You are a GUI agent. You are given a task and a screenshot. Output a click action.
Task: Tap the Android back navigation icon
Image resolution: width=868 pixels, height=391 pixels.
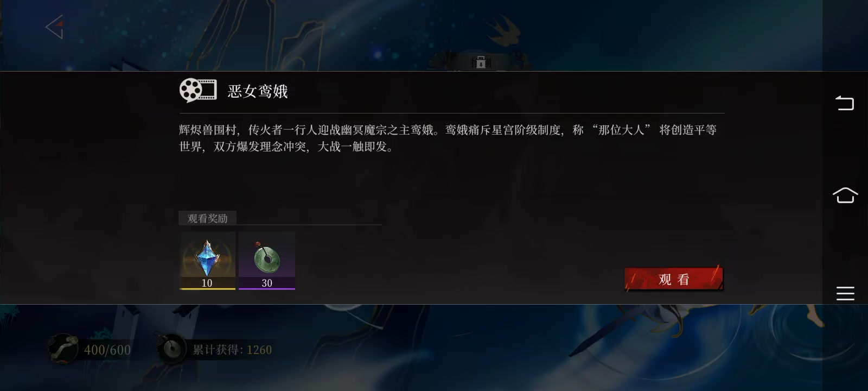click(845, 103)
